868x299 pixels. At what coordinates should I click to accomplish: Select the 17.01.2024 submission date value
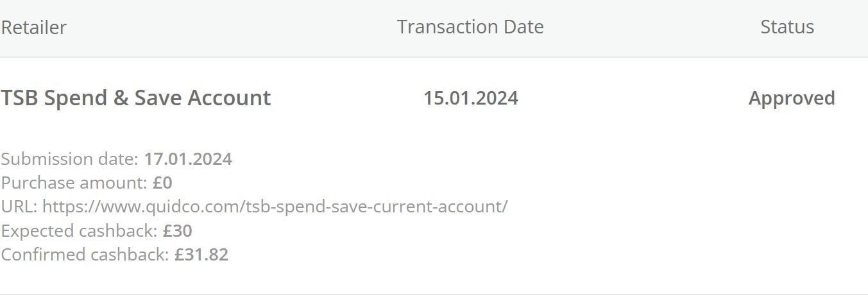point(187,159)
